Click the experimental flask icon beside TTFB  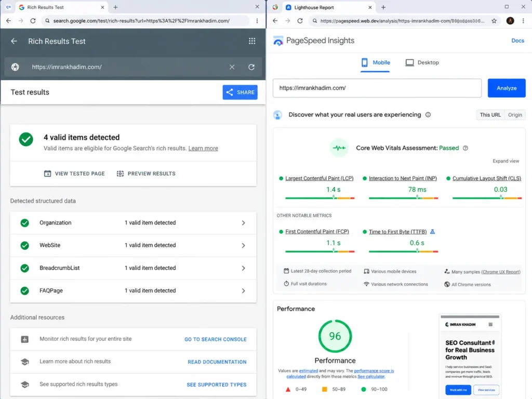click(433, 232)
